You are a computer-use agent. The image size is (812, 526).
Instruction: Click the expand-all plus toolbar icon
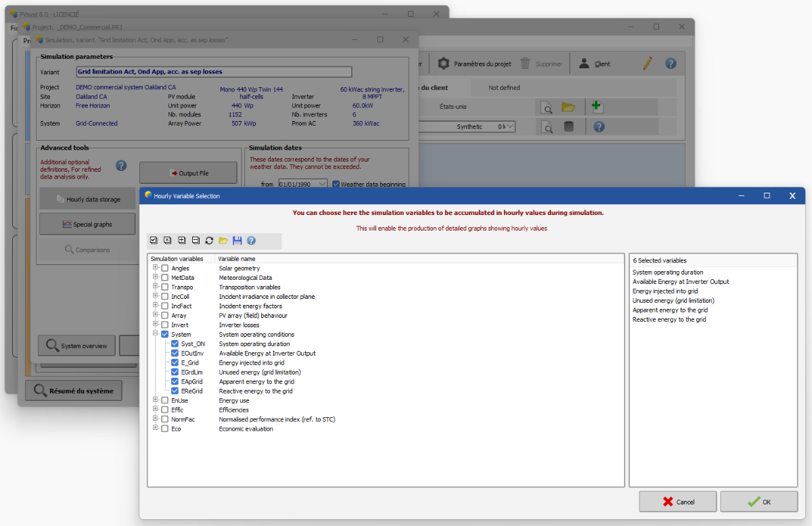pyautogui.click(x=181, y=241)
